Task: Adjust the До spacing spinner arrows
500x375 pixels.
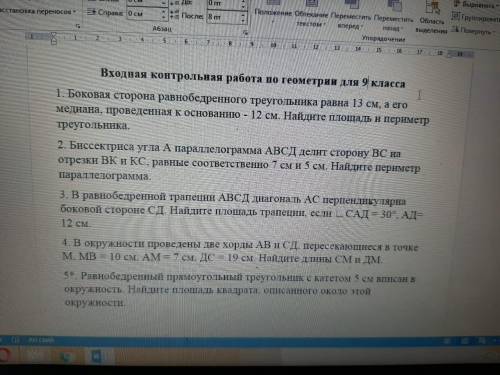Action: tap(244, 4)
